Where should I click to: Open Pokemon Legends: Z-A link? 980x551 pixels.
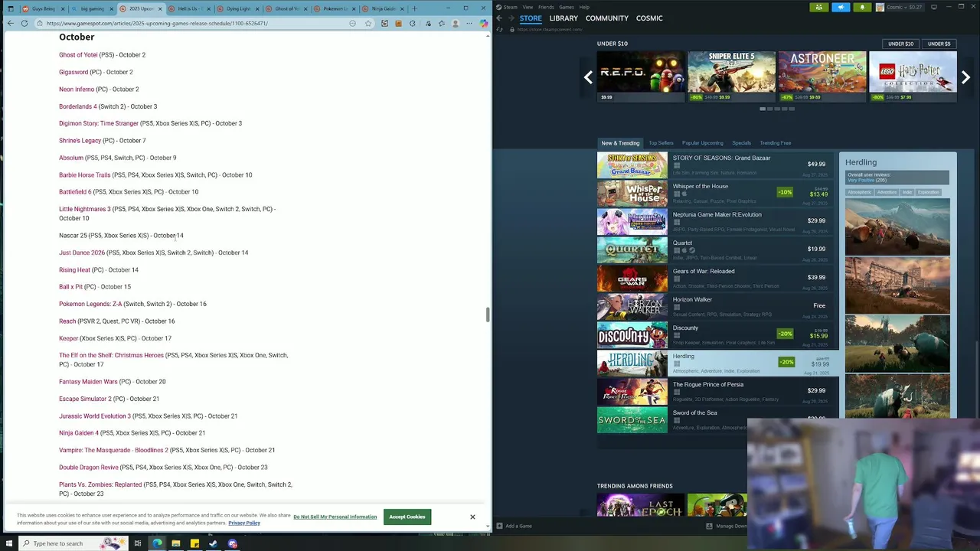(x=90, y=304)
